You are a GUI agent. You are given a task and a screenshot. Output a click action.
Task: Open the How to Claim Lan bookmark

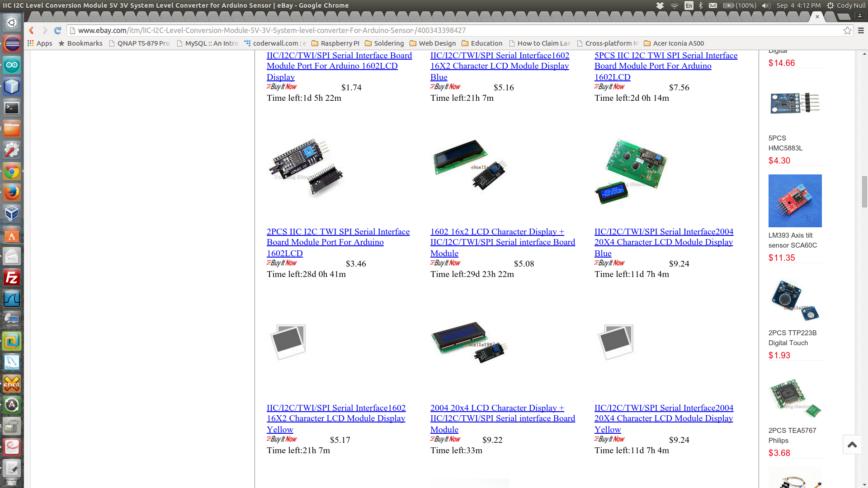pos(540,43)
